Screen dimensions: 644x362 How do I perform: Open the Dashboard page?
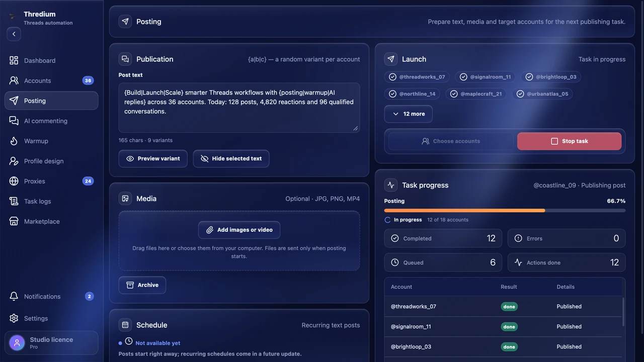point(51,60)
